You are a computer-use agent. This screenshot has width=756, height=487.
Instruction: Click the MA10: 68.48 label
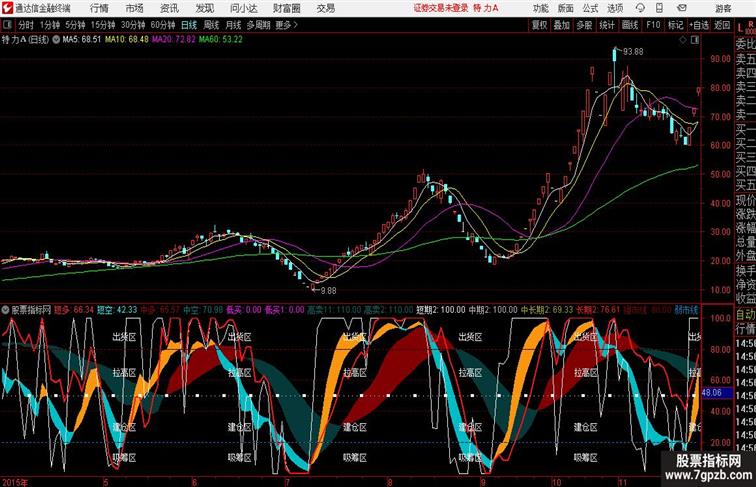(x=127, y=40)
